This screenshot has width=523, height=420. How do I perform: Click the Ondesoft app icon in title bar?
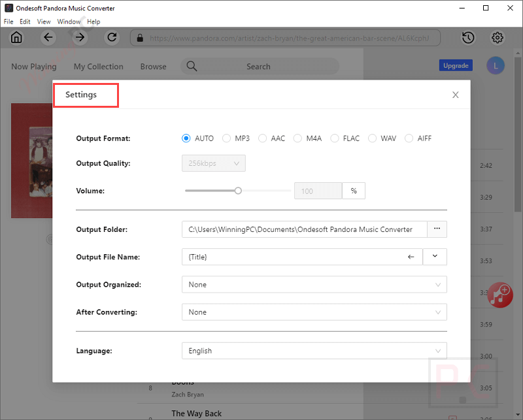click(x=8, y=8)
